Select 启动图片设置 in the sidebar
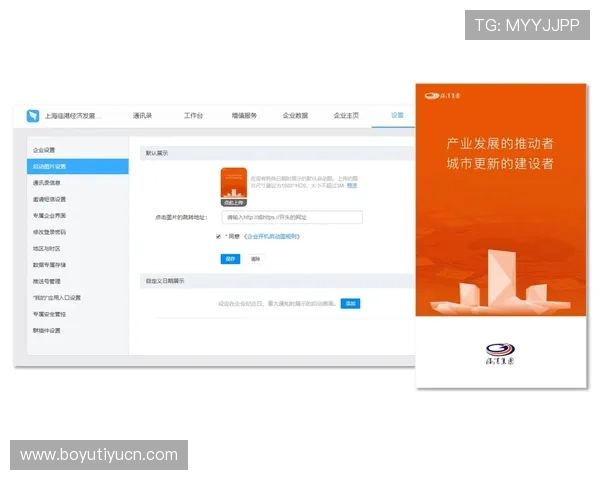Viewport: 600px width, 480px height. point(78,167)
